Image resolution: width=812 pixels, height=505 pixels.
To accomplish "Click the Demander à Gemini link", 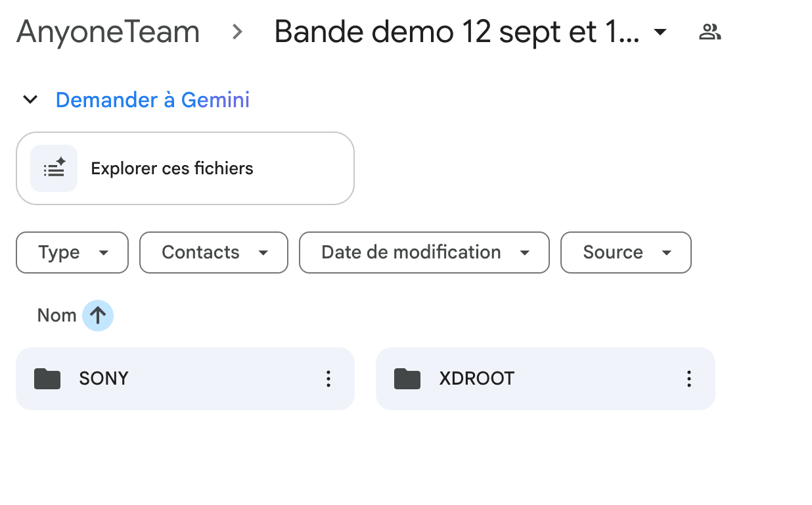I will [152, 100].
